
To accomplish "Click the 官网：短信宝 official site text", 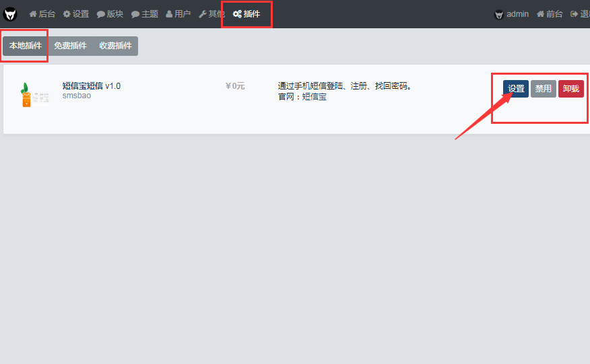I will coord(302,97).
